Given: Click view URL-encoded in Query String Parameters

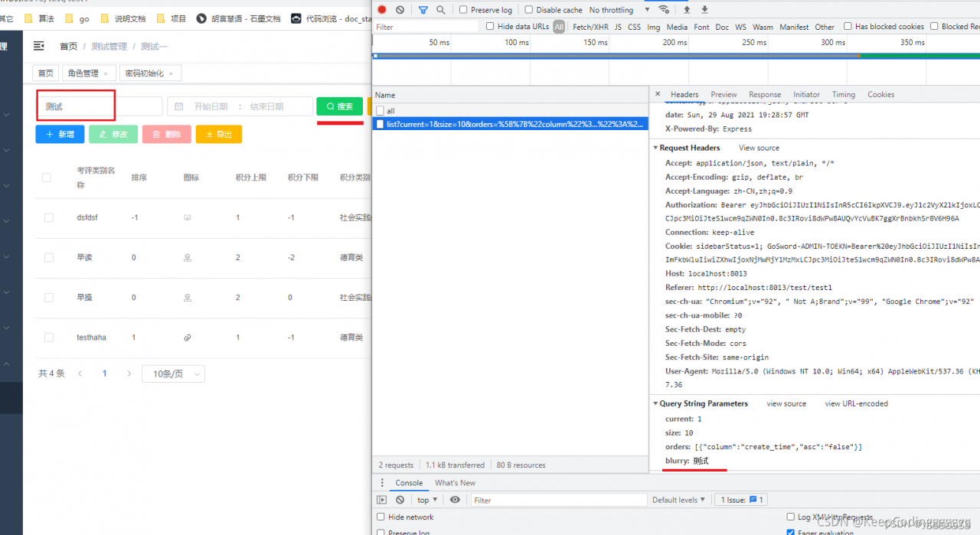Looking at the screenshot, I should click(x=856, y=403).
